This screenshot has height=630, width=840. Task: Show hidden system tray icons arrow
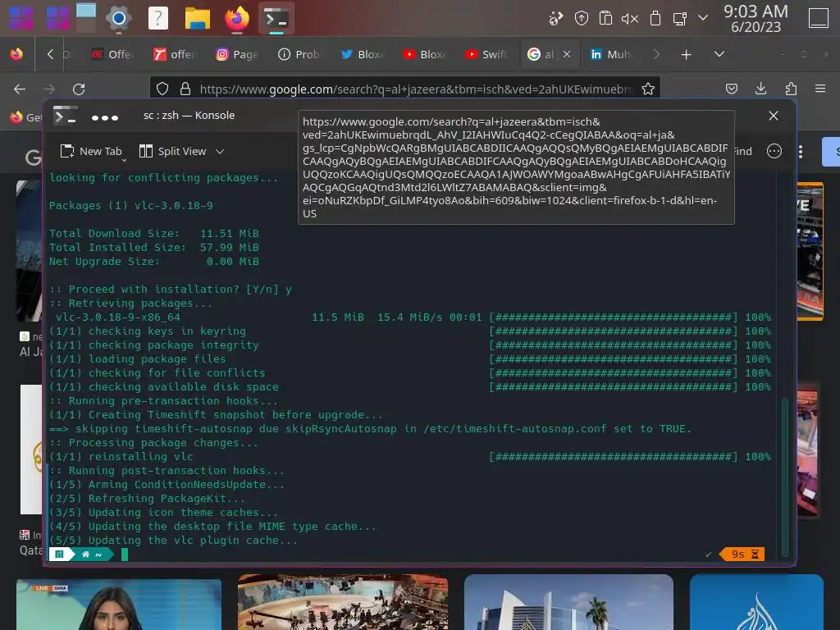(703, 18)
